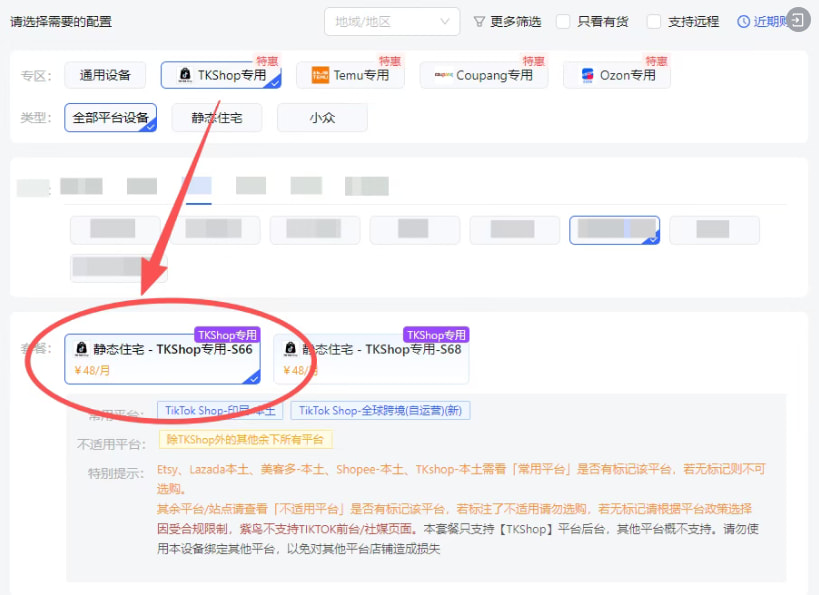
Task: Select package 静态住宅 - TKShop专用-S68
Action: pyautogui.click(x=371, y=359)
